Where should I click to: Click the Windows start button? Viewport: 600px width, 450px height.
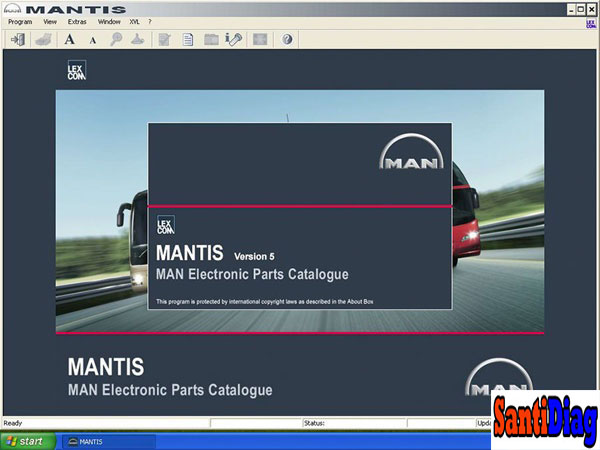[x=28, y=441]
